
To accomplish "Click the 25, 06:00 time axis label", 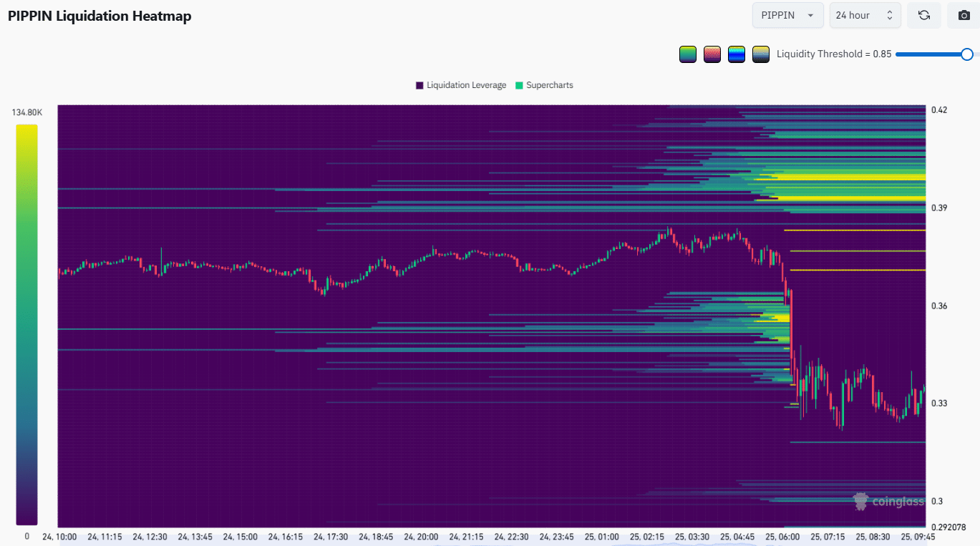I will coord(782,536).
